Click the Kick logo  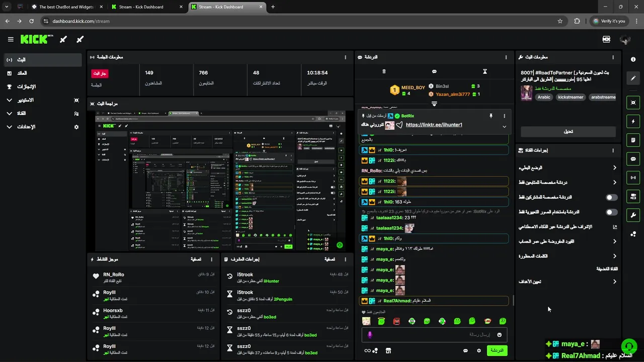(x=36, y=39)
